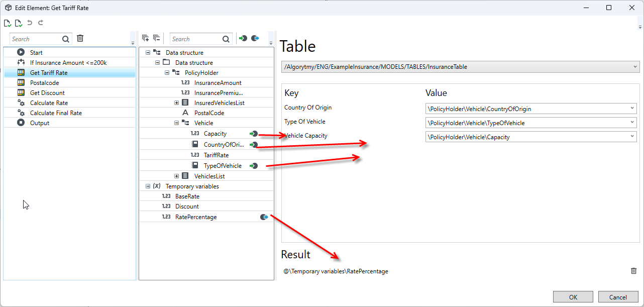Click the Cancel button
This screenshot has height=307, width=644.
pos(618,297)
